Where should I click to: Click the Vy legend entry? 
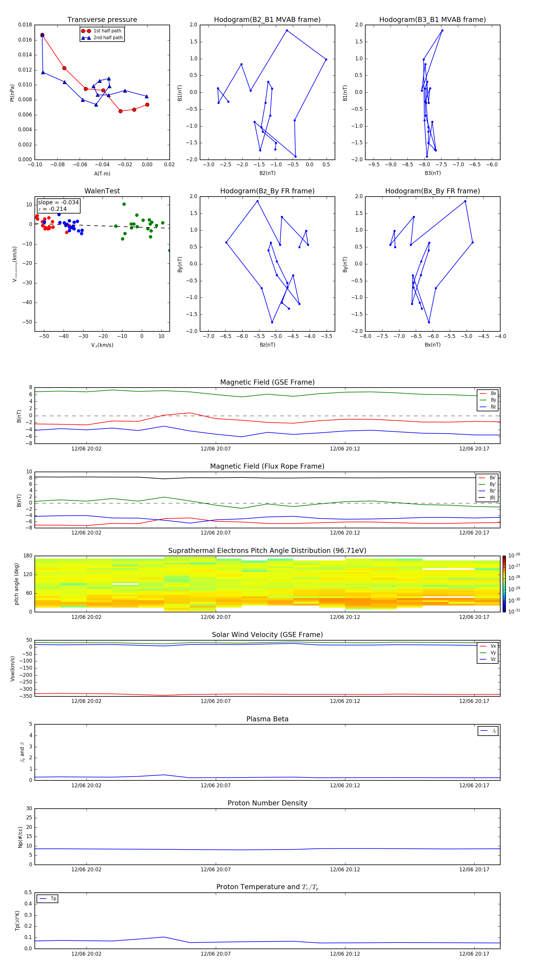[488, 652]
